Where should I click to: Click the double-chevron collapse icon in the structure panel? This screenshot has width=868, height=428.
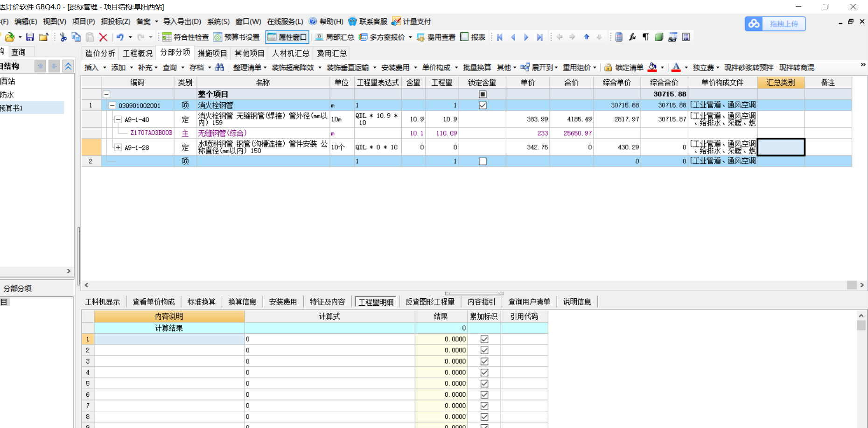(x=68, y=67)
